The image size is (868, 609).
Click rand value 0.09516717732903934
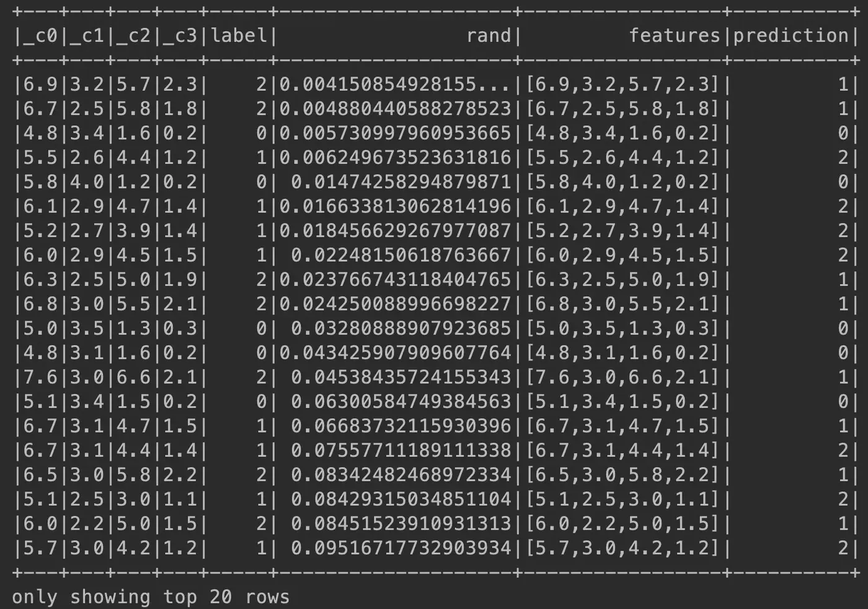[401, 548]
